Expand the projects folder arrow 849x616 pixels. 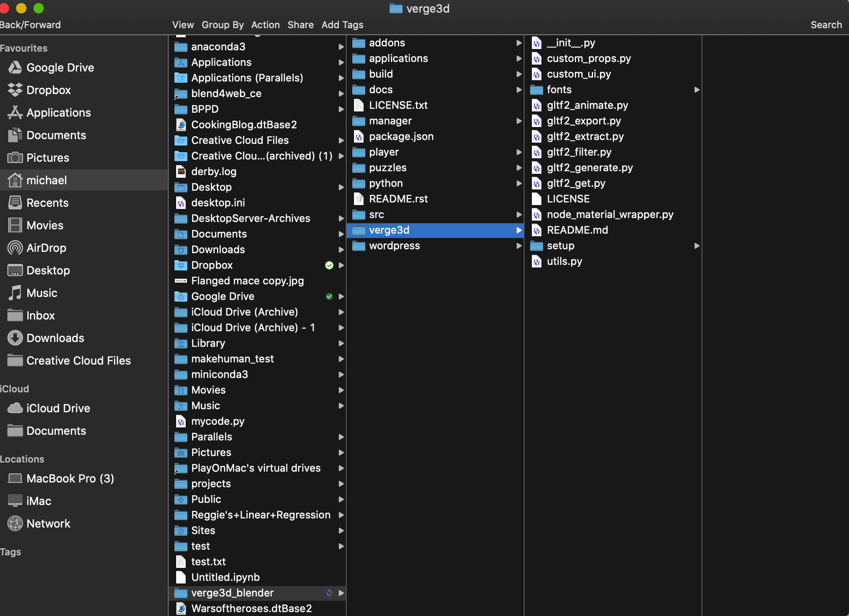(x=341, y=484)
